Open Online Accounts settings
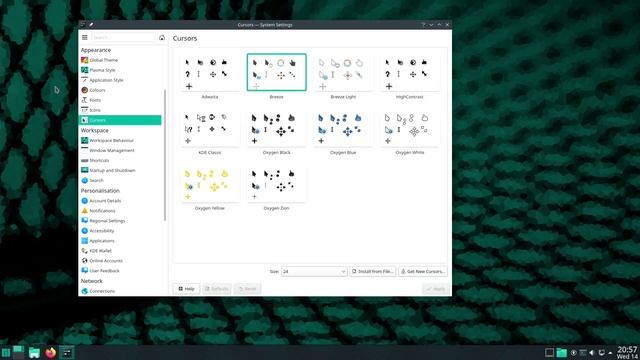The image size is (640, 360). click(120, 261)
